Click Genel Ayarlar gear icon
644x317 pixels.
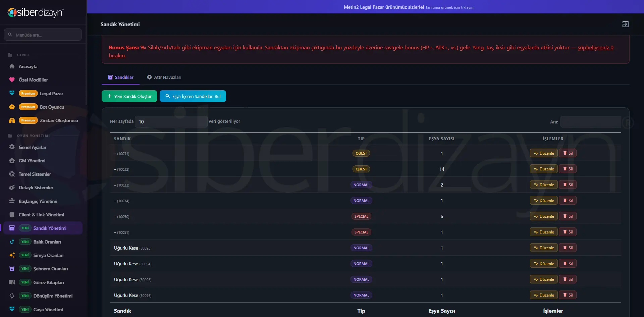[12, 147]
